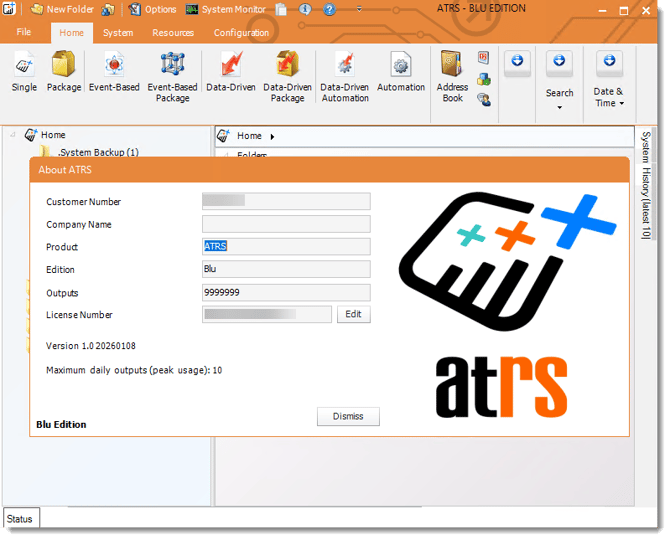Click the Product field showing ATRS
Viewport: 670px width, 540px height.
click(x=286, y=247)
